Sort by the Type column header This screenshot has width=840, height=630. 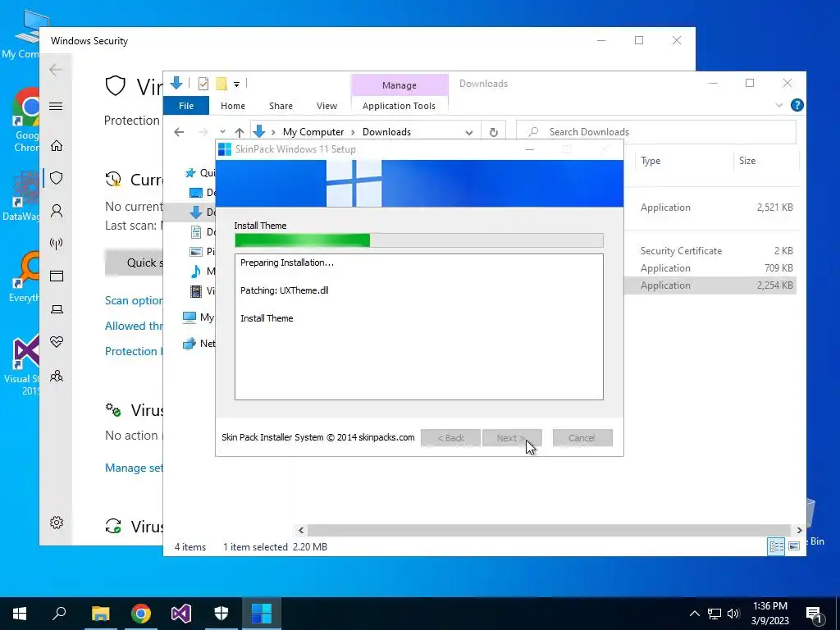pyautogui.click(x=683, y=161)
